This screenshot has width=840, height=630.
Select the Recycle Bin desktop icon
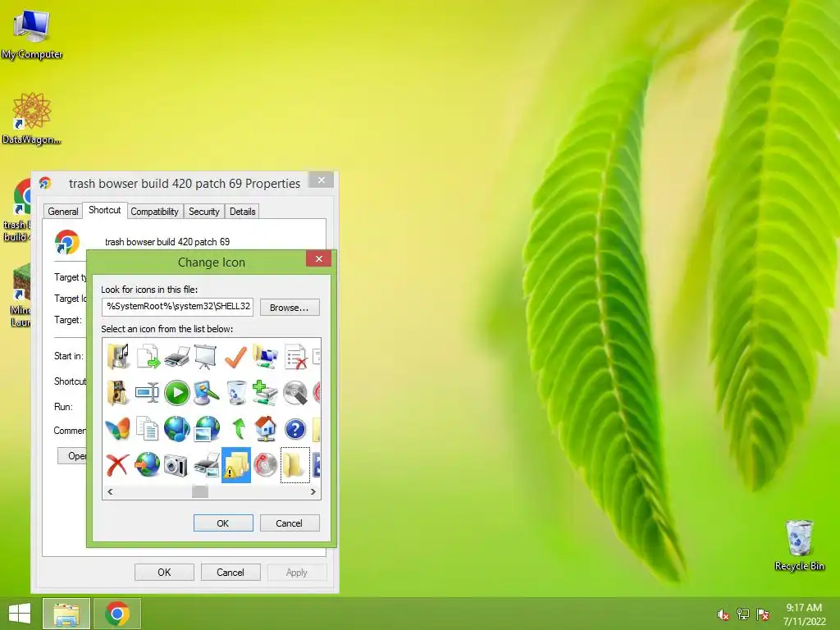(799, 545)
